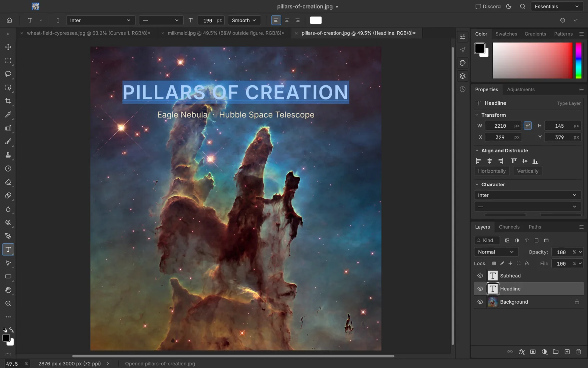Collapse the Character section

477,185
